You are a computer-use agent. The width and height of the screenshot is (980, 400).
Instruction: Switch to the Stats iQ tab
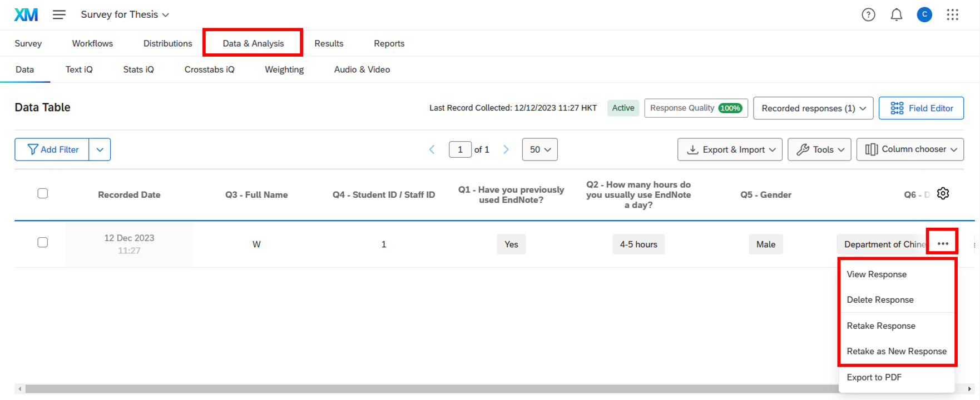coord(138,69)
